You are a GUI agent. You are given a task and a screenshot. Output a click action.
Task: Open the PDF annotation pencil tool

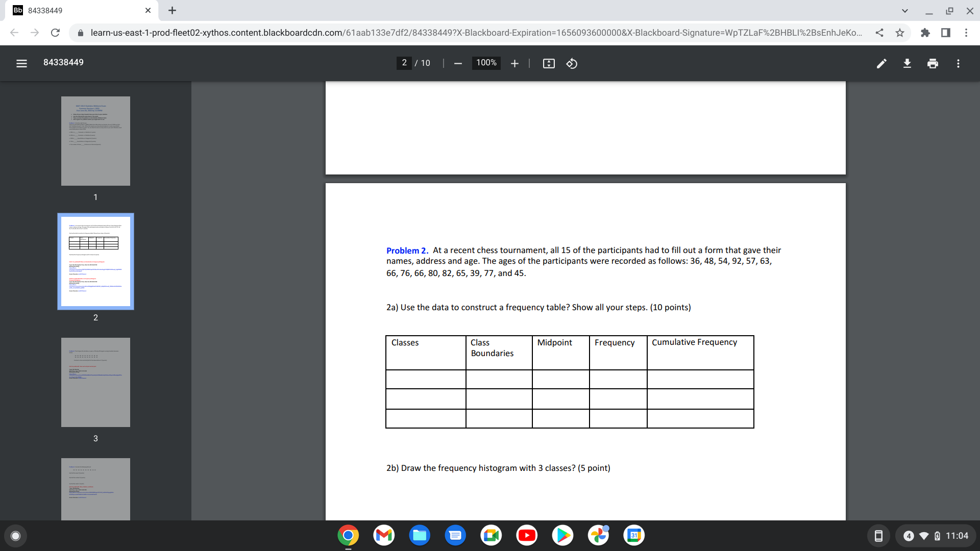coord(881,63)
